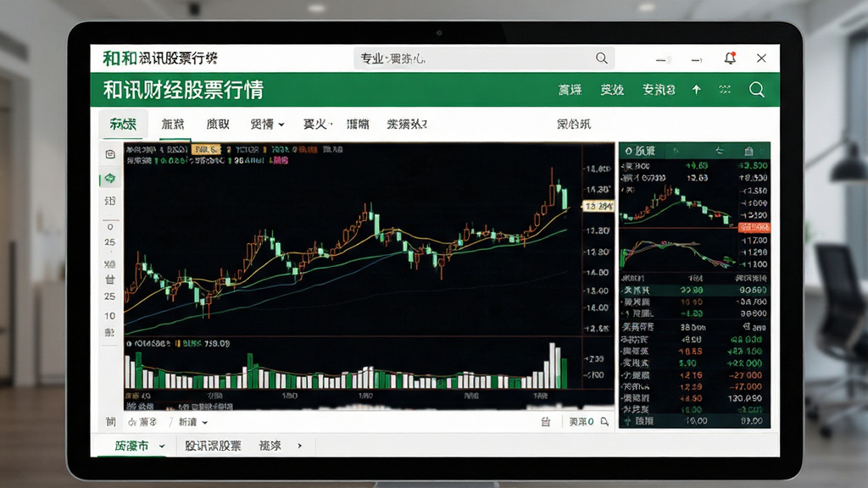Click the search field in the title bar

point(484,58)
